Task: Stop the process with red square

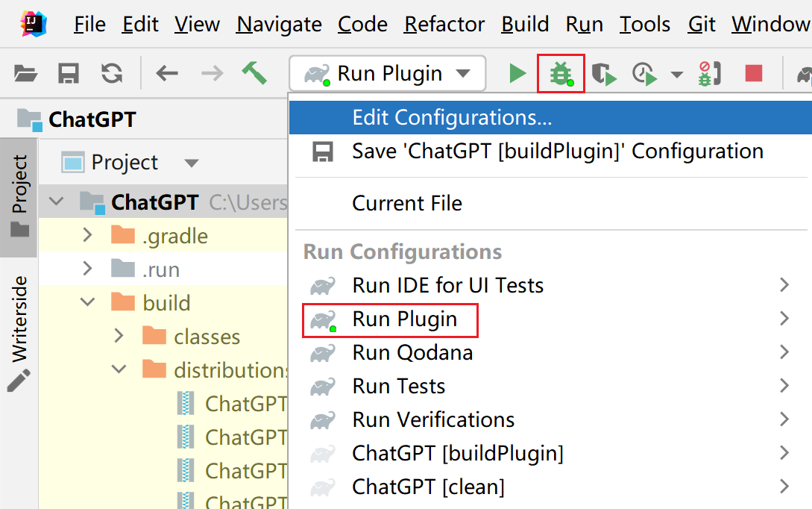Action: (x=754, y=73)
